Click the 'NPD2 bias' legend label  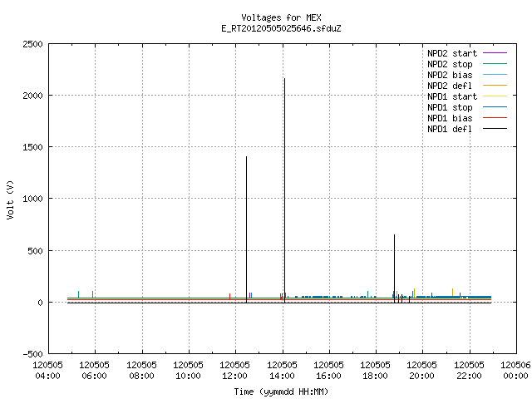(450, 75)
